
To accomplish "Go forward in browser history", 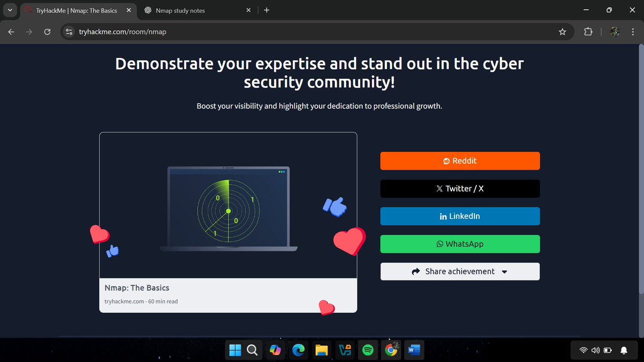I will pos(29,32).
